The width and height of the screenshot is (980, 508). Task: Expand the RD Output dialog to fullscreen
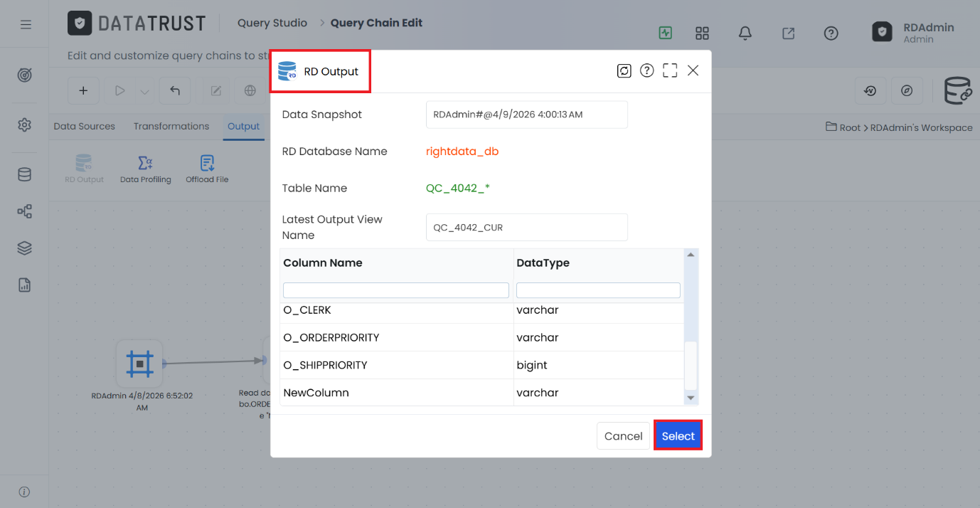click(670, 70)
